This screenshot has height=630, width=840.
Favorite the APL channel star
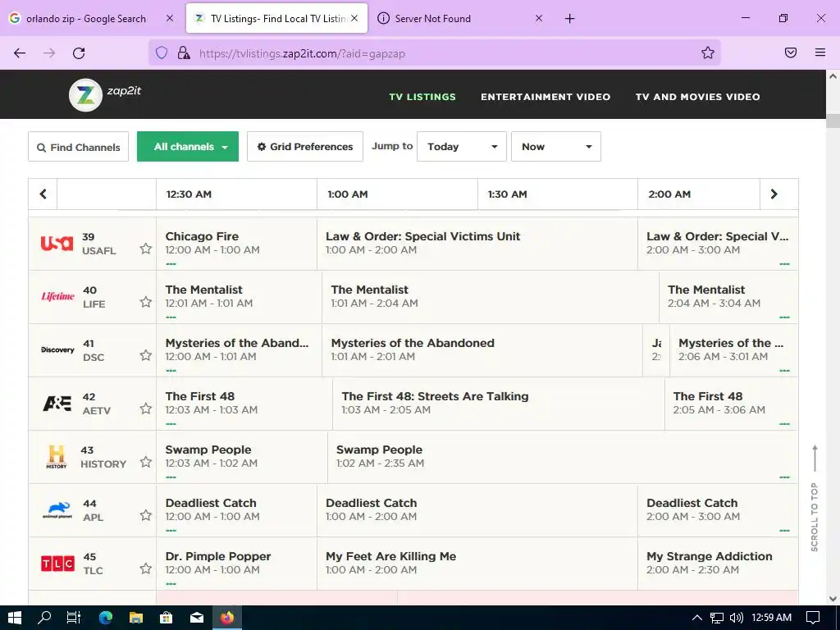tap(146, 515)
